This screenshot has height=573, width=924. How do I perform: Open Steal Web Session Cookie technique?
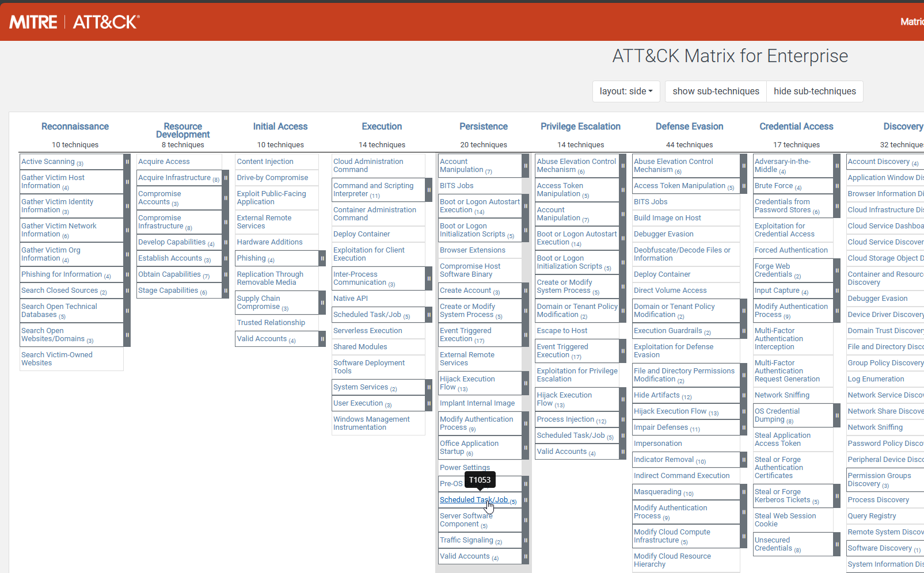click(x=785, y=520)
